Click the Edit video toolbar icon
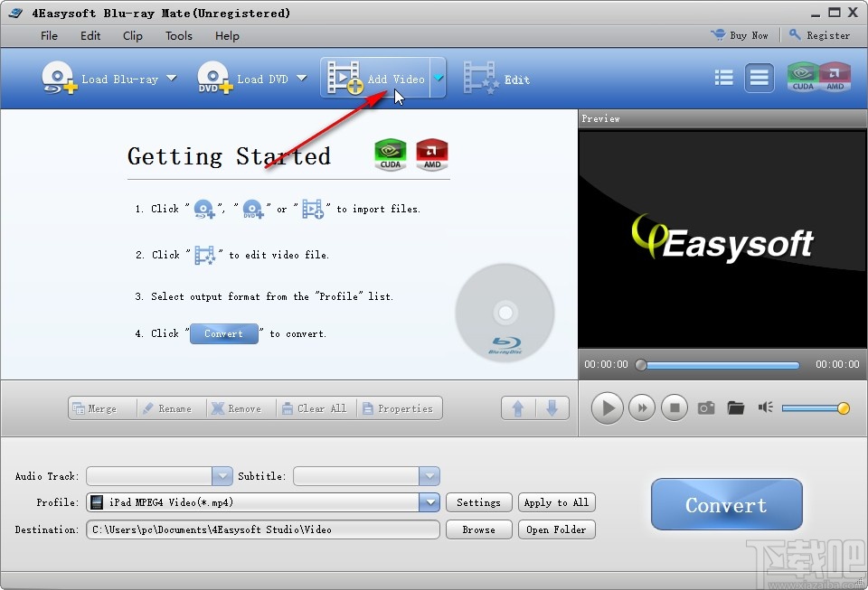Image resolution: width=868 pixels, height=590 pixels. [481, 78]
